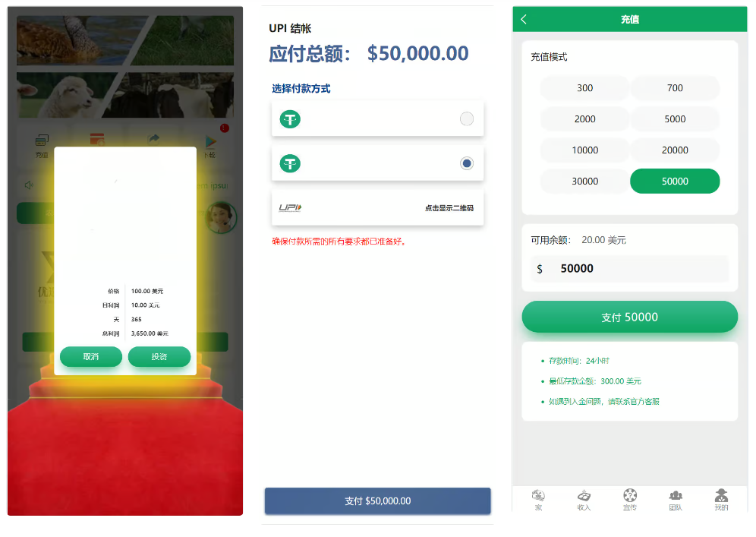Click the customer service avatar icon
Image resolution: width=756 pixels, height=537 pixels.
222,217
